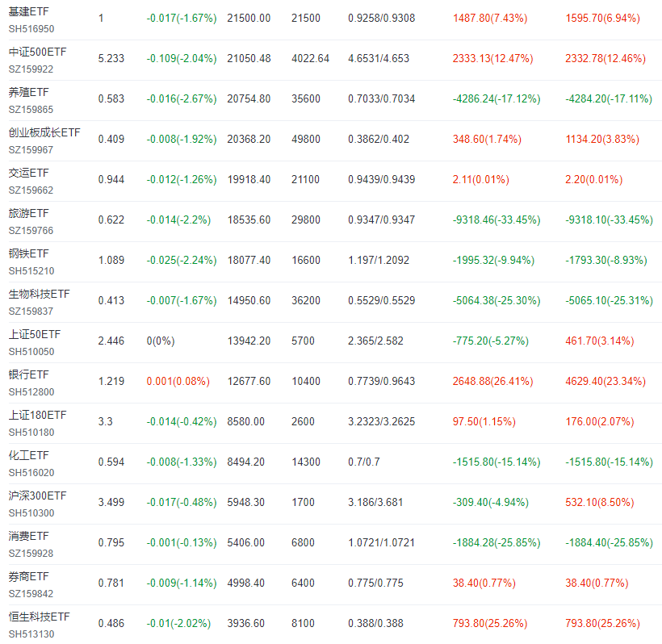Open the 沪深300ETF fund name
This screenshot has height=644, width=662.
(x=38, y=496)
